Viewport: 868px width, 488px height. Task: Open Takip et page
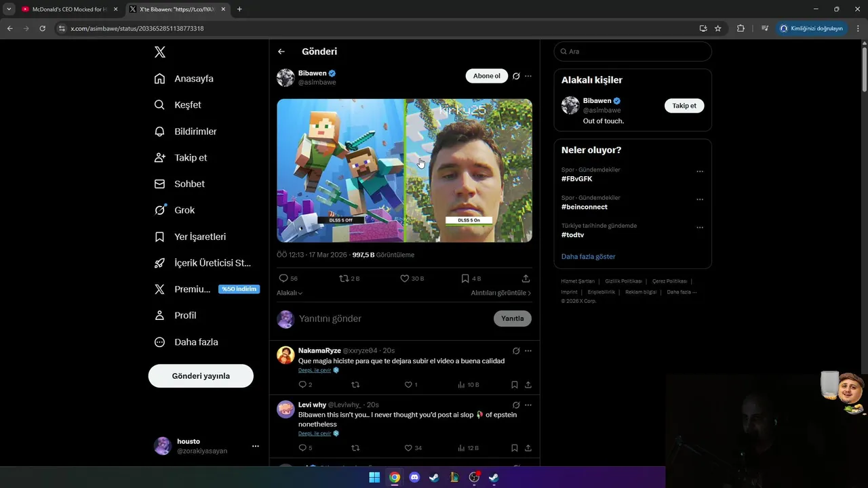point(180,157)
